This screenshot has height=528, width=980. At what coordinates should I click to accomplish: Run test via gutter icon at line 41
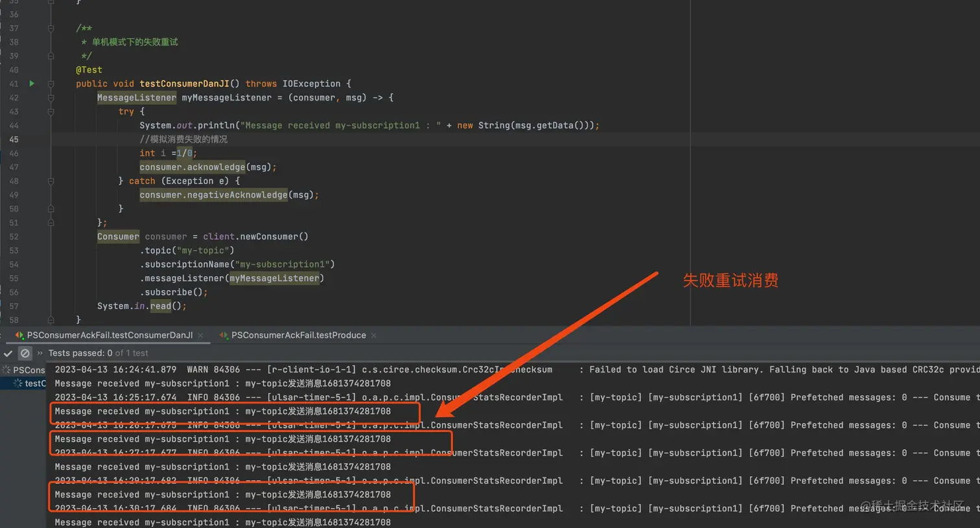coord(32,84)
